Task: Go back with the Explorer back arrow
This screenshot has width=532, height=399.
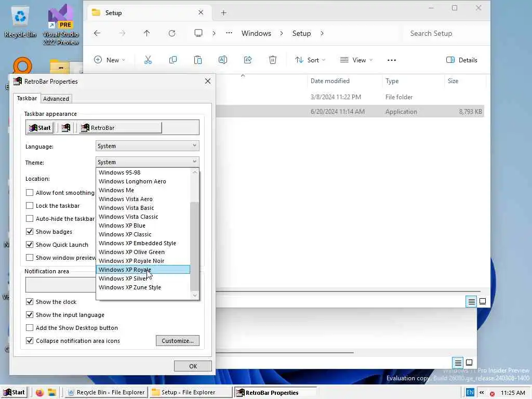Action: pos(97,33)
